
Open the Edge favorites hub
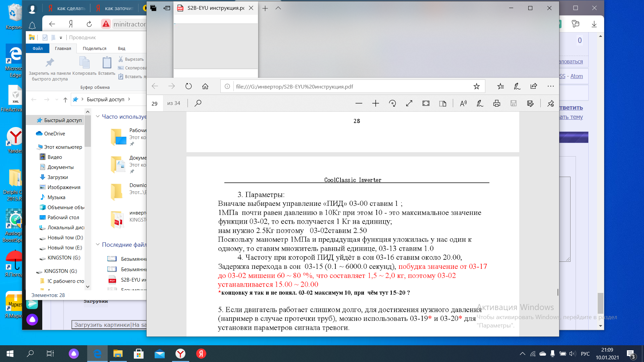[x=500, y=86]
